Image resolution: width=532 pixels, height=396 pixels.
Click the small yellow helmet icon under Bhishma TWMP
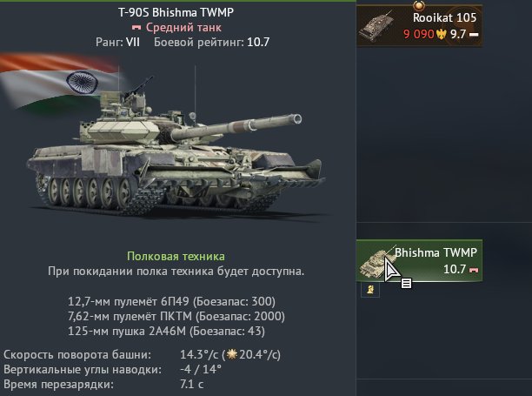point(370,290)
